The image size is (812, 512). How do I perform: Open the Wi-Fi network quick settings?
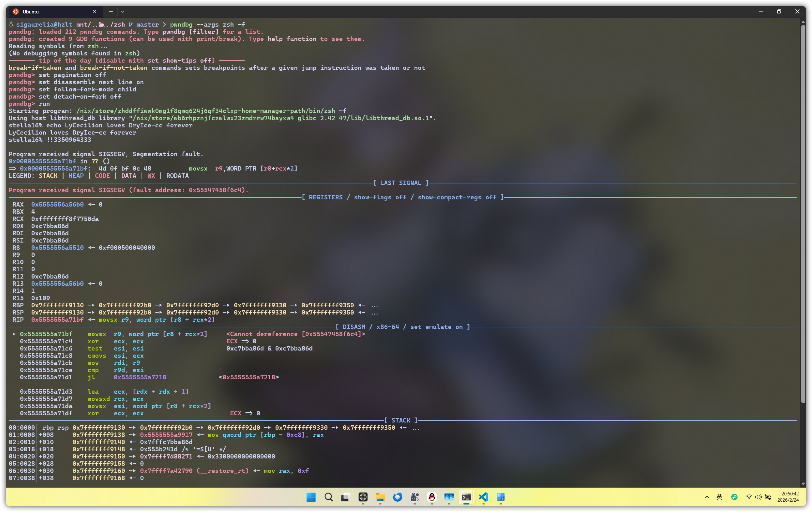[749, 497]
